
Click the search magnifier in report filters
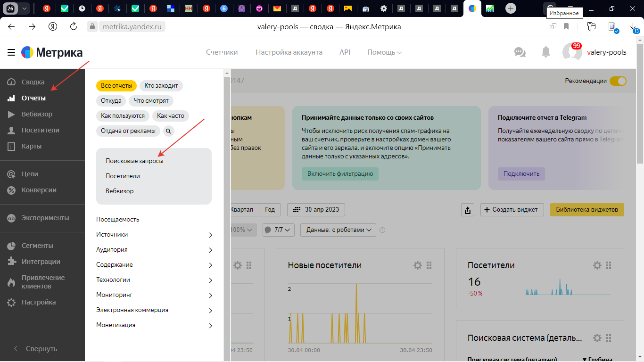(169, 131)
